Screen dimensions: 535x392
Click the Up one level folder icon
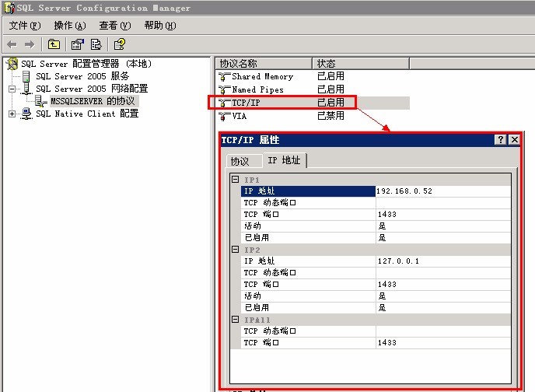[x=54, y=44]
